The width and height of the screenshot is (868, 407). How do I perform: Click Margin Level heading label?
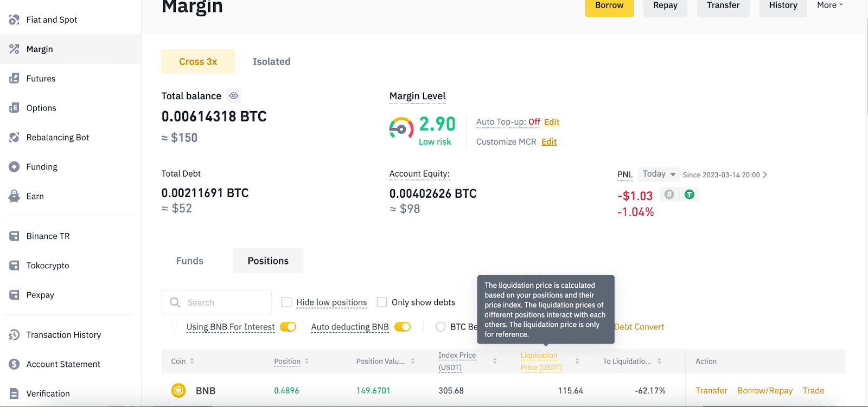(417, 96)
